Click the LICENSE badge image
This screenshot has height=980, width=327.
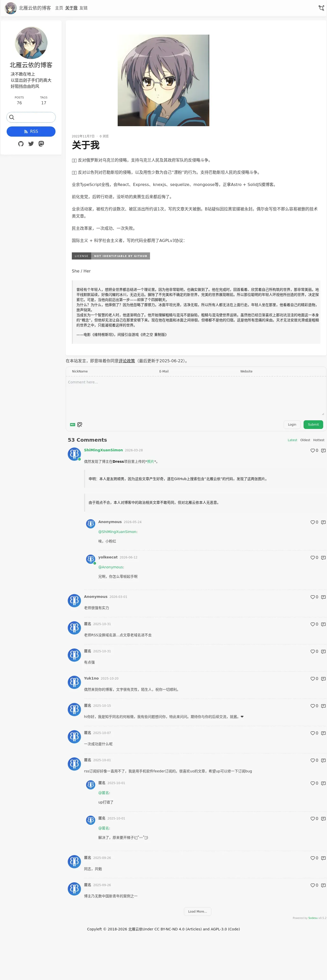pyautogui.click(x=111, y=256)
